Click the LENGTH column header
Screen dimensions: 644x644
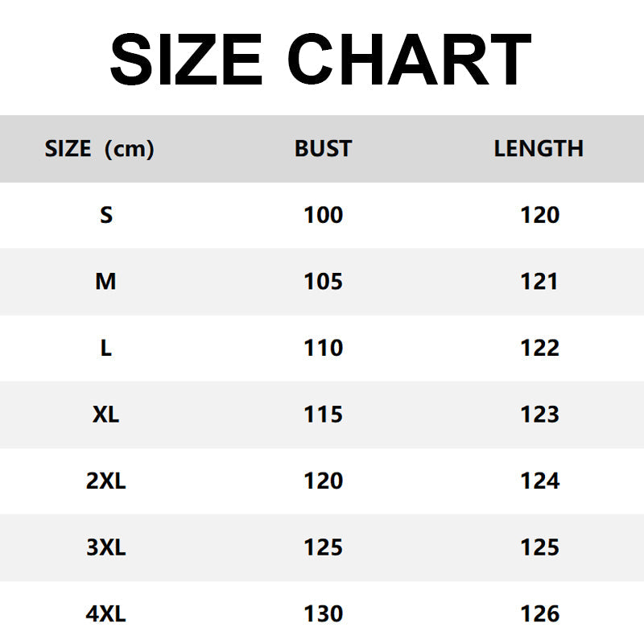point(539,149)
